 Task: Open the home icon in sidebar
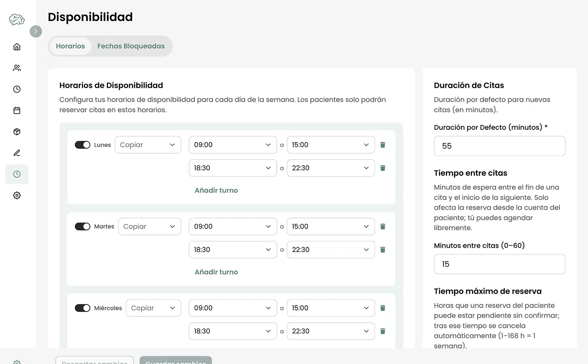point(17,47)
